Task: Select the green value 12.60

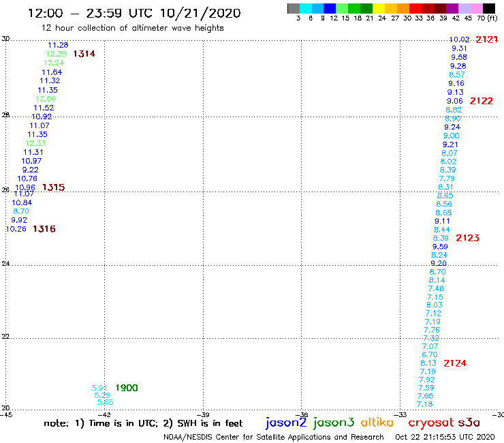Action: (x=46, y=99)
